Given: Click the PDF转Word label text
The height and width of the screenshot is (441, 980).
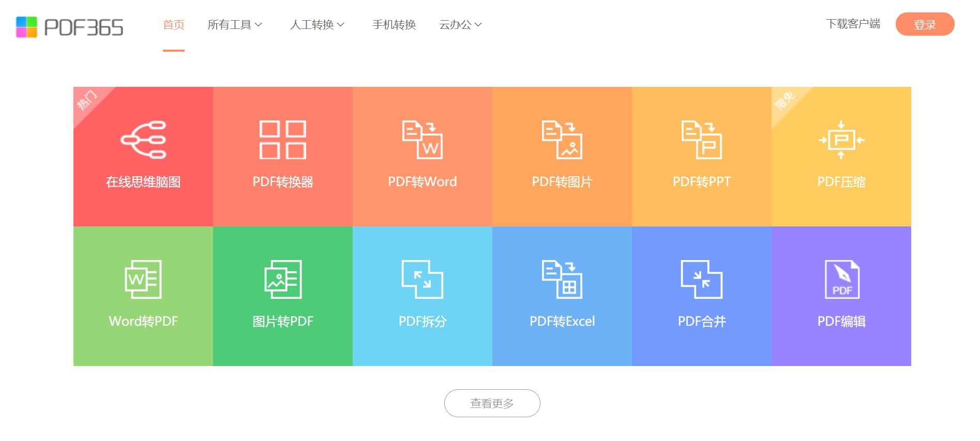Looking at the screenshot, I should click(423, 182).
